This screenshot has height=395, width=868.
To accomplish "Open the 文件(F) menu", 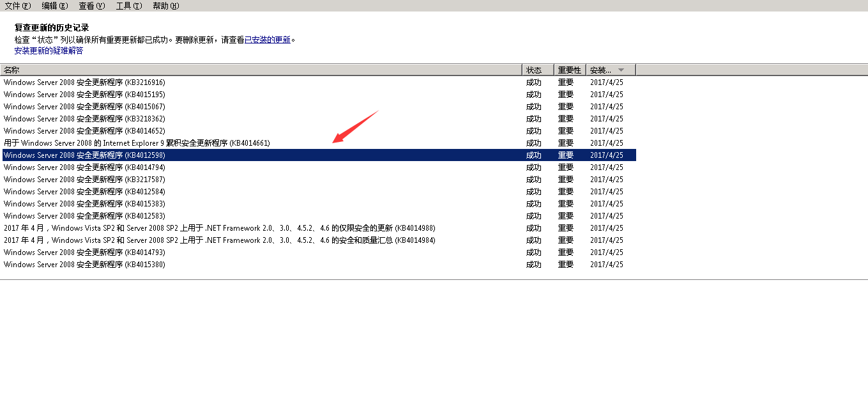I will (x=18, y=6).
